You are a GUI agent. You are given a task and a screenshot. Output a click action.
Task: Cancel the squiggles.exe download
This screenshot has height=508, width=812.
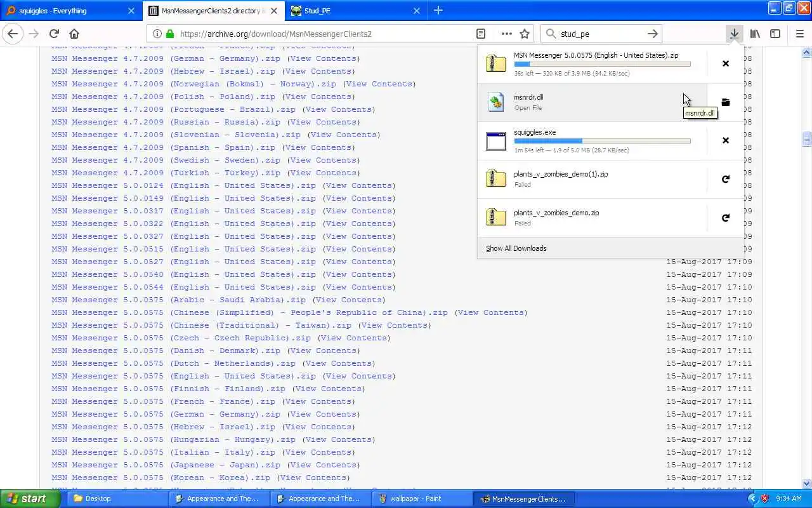(726, 140)
